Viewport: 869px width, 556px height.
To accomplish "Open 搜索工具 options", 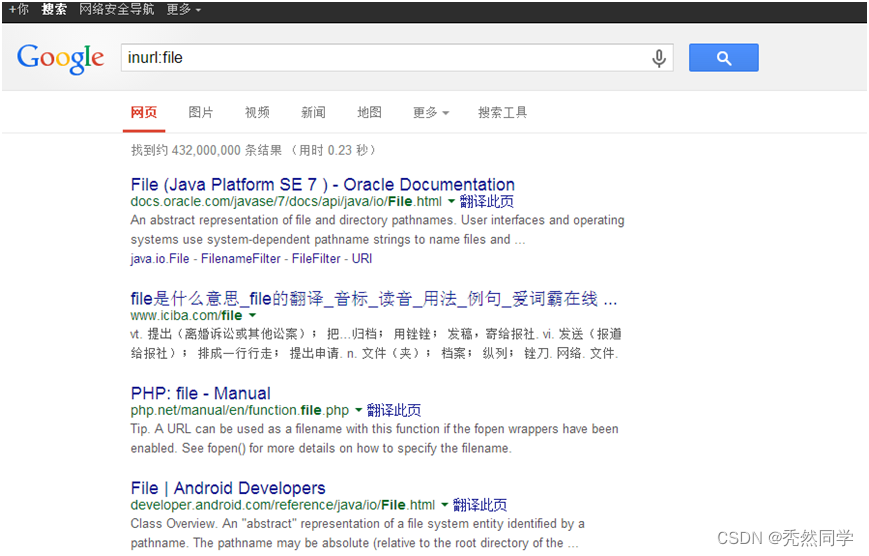I will click(x=502, y=113).
